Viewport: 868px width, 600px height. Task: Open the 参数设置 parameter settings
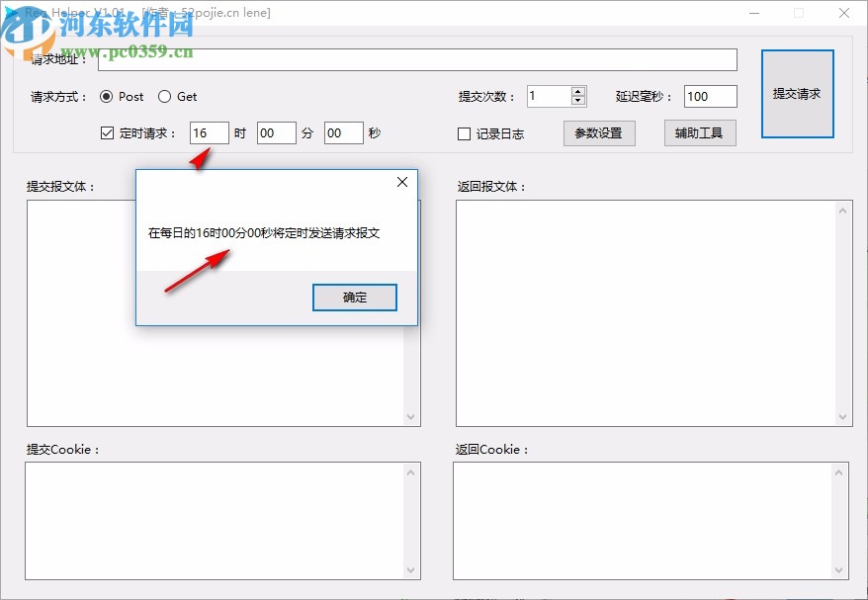point(600,132)
